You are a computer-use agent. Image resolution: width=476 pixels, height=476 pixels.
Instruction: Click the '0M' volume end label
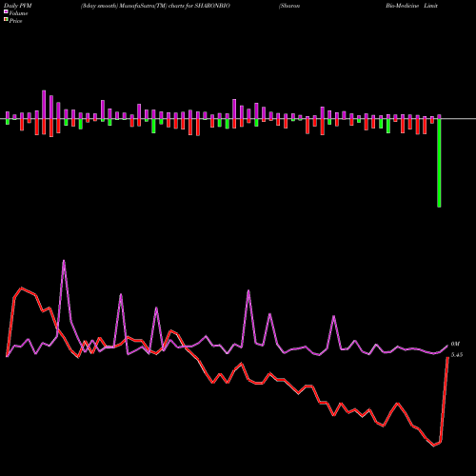pos(455,344)
